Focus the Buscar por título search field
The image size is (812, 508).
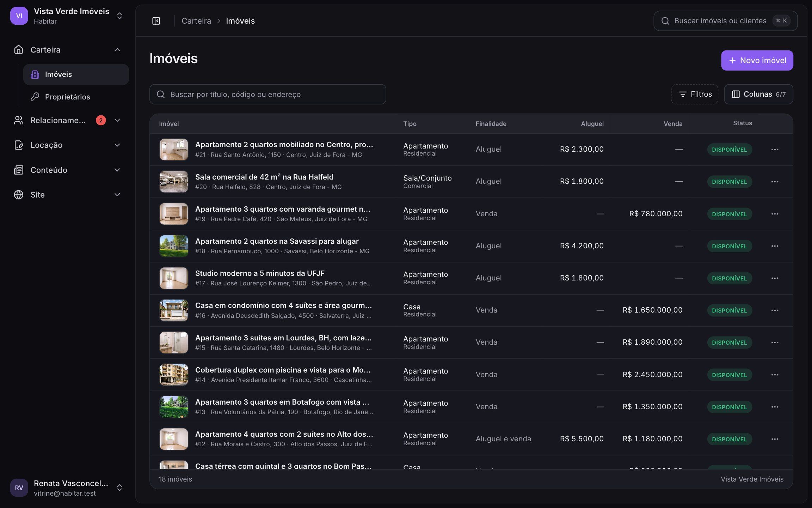tap(268, 94)
